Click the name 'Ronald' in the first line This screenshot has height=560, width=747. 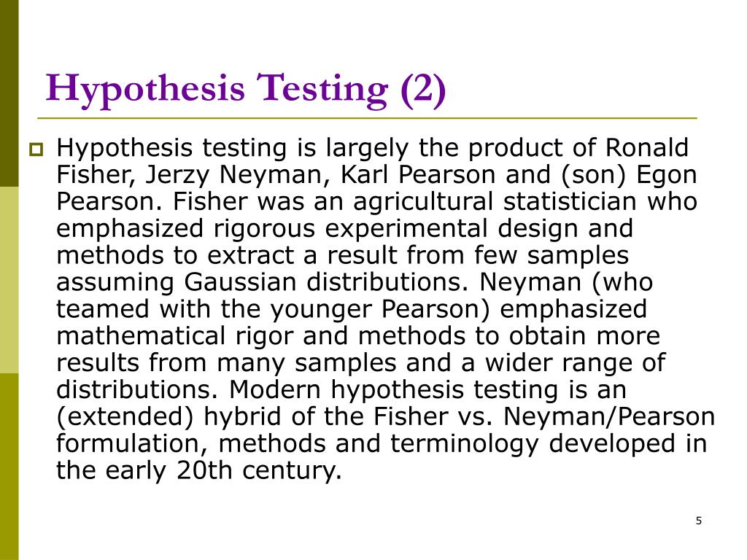[x=647, y=147]
